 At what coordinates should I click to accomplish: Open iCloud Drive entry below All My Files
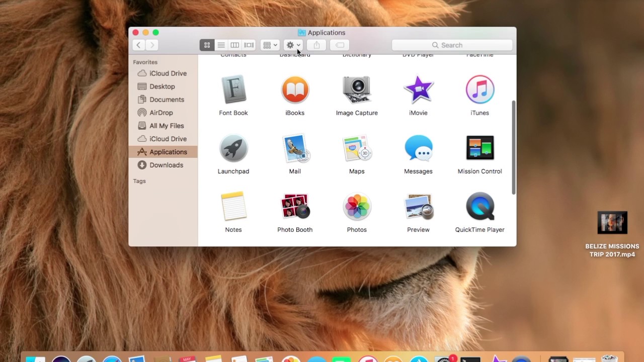[163, 139]
